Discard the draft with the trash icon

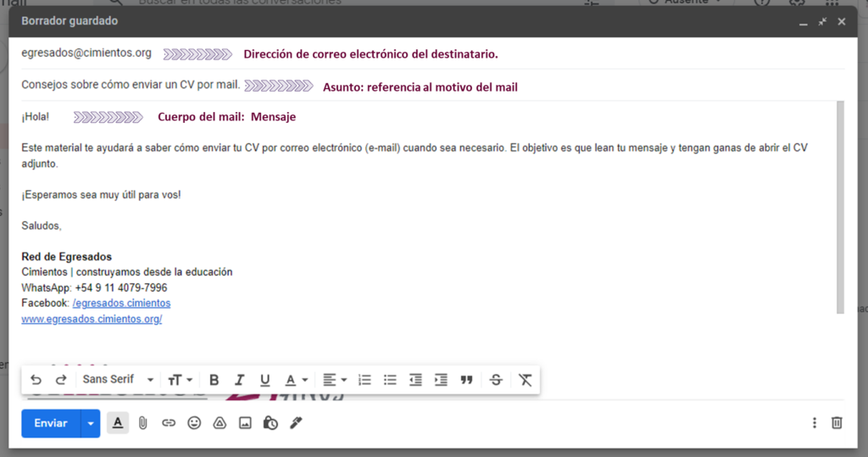point(837,422)
